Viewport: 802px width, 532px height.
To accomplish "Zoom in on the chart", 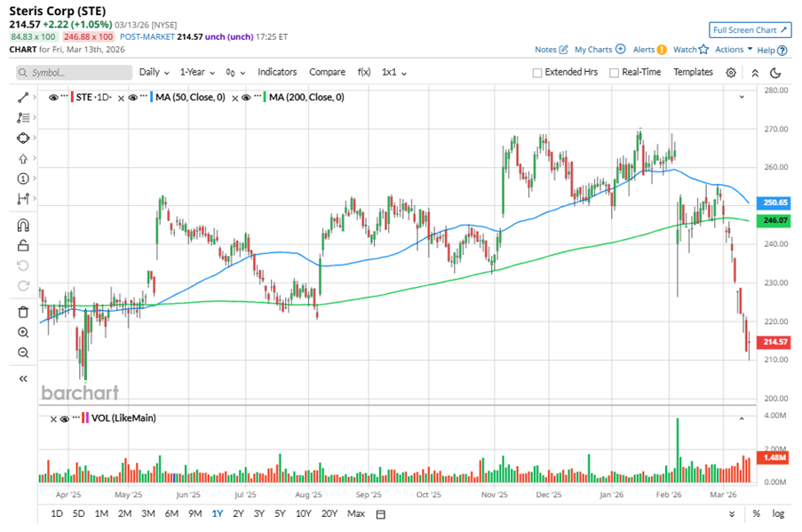I will click(x=23, y=332).
